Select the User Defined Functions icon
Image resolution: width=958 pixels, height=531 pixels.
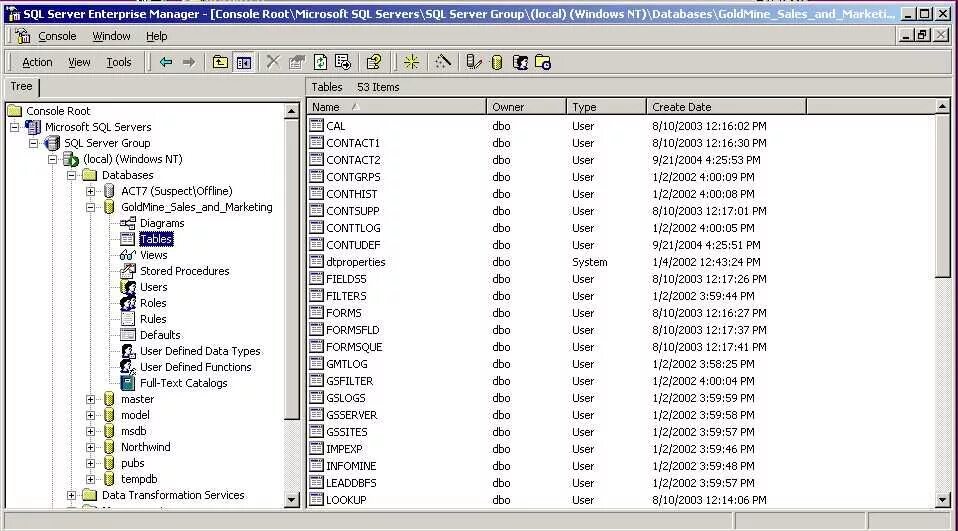pyautogui.click(x=128, y=367)
